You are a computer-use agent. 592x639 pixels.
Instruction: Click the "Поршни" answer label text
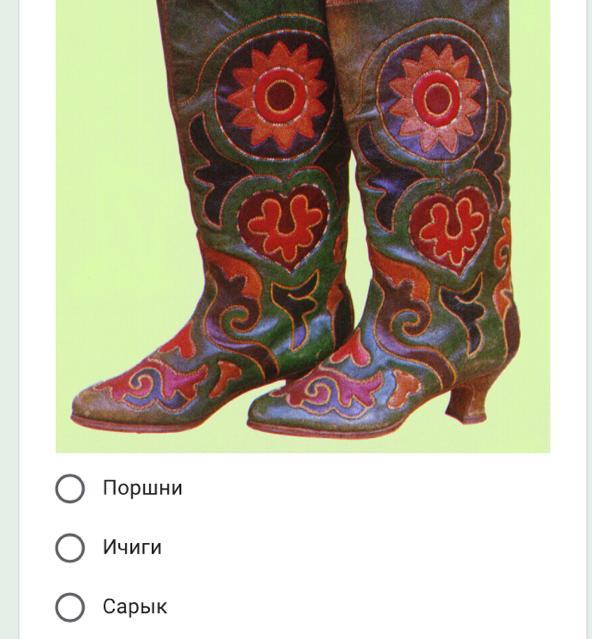[142, 488]
